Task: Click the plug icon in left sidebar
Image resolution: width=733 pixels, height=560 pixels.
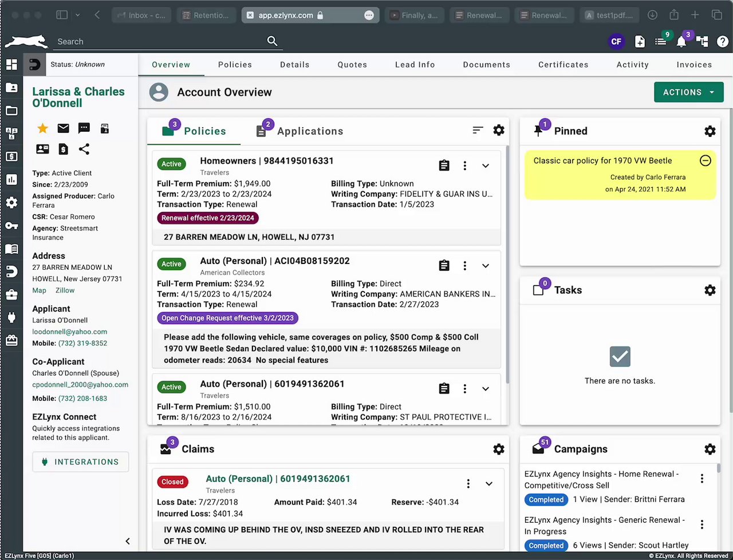Action: 11,318
